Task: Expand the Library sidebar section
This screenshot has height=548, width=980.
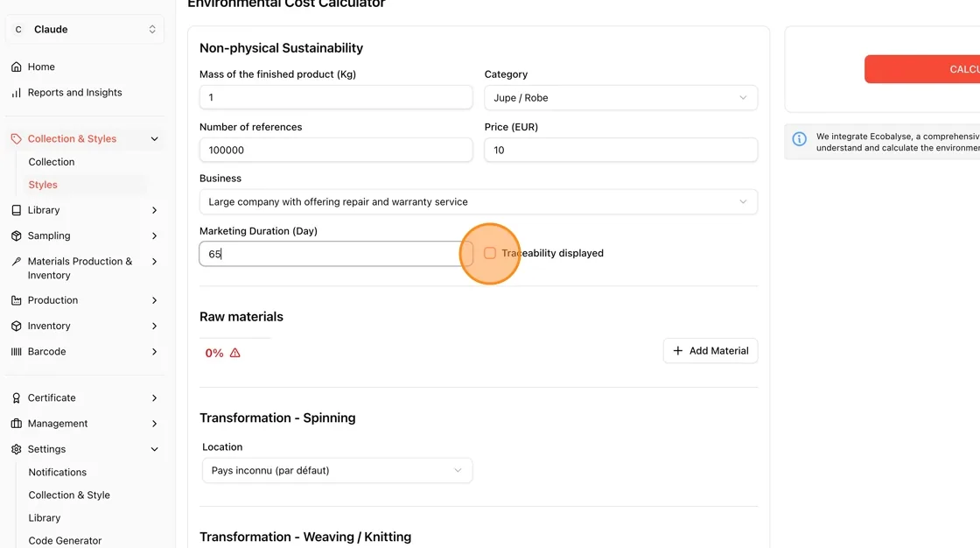Action: (154, 210)
